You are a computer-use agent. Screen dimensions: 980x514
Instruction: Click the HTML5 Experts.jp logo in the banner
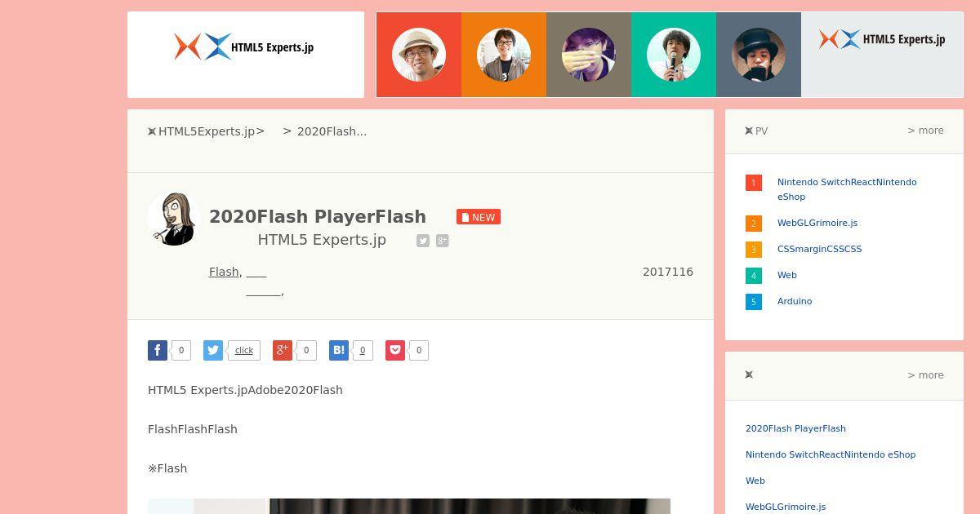882,39
